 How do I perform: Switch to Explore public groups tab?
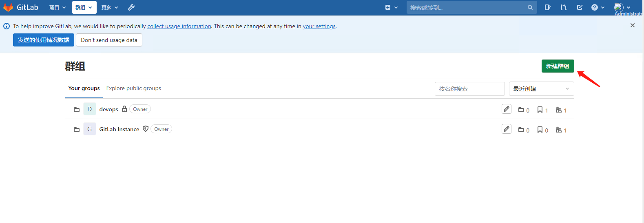[134, 88]
